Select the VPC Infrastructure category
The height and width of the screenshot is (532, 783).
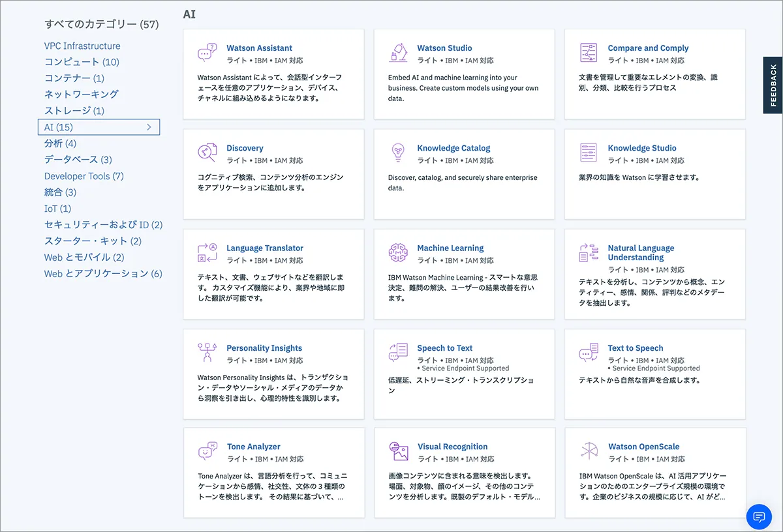(x=82, y=46)
